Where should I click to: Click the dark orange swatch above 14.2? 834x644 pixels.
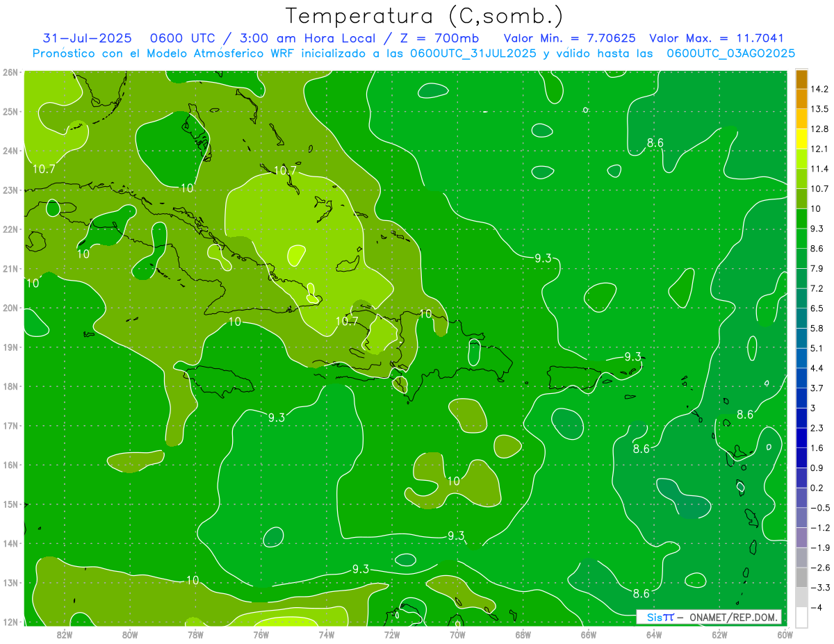click(x=801, y=79)
